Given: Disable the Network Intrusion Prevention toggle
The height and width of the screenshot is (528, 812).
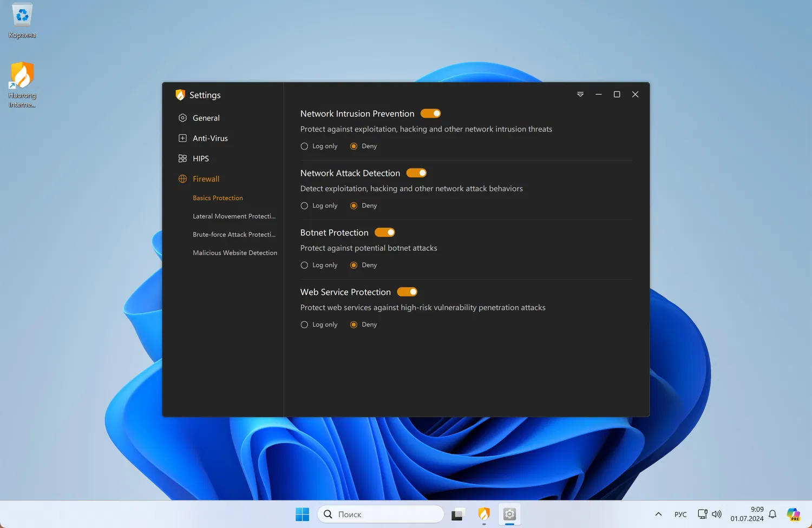Looking at the screenshot, I should coord(431,114).
